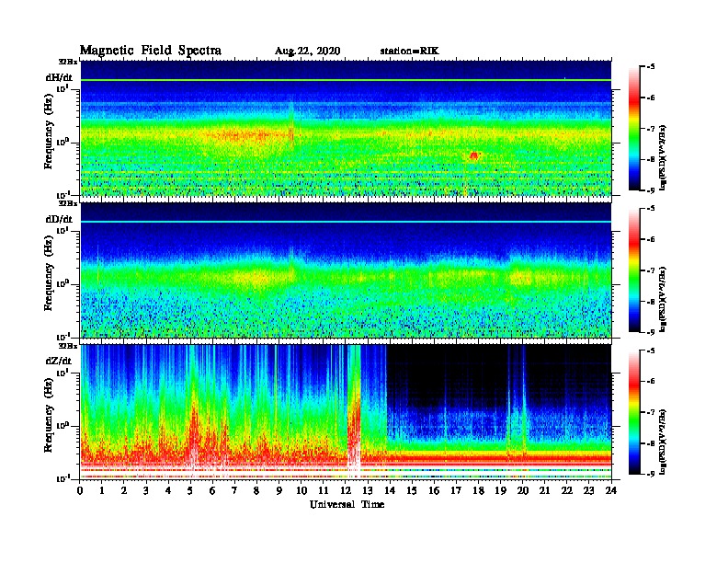The height and width of the screenshot is (563, 728).
Task: Click hour 0 on the time axis
Action: point(80,490)
